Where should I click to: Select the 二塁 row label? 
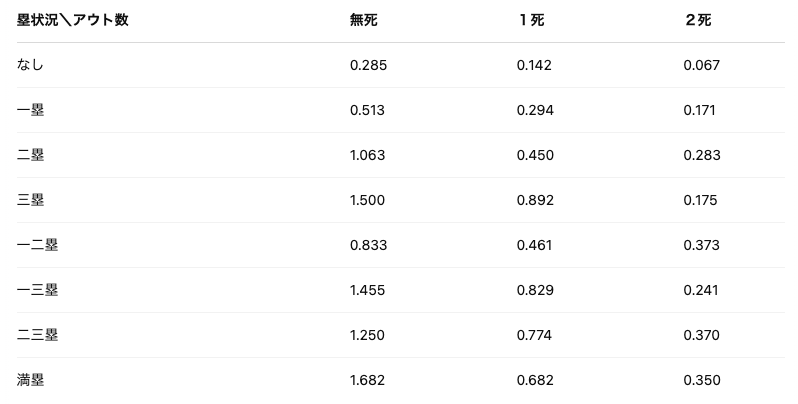tap(31, 155)
